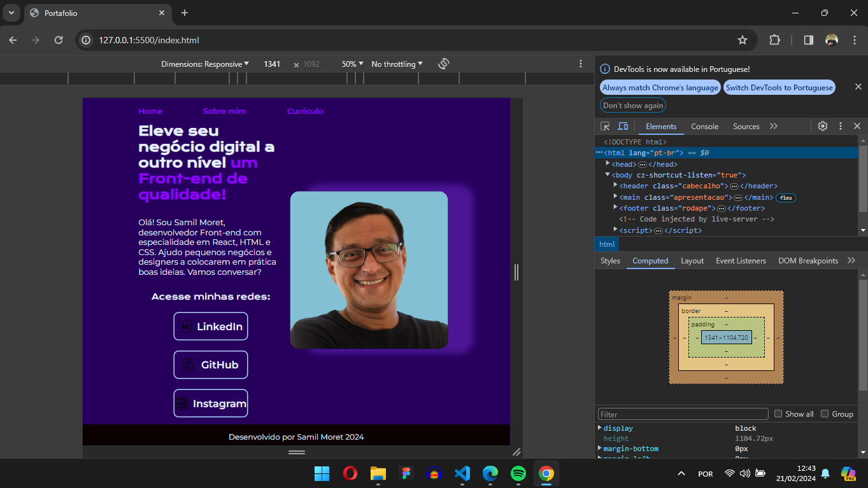Click Don't show again button

point(632,106)
